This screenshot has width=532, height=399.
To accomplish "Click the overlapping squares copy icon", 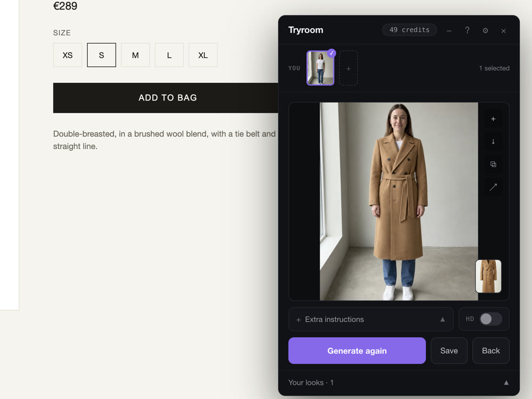I will tap(493, 164).
